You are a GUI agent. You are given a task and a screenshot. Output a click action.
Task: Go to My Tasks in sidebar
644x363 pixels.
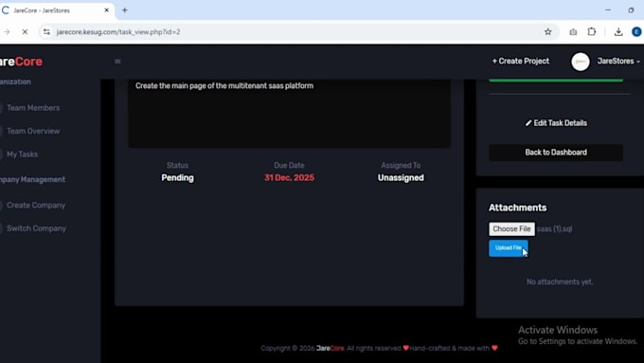pyautogui.click(x=22, y=154)
